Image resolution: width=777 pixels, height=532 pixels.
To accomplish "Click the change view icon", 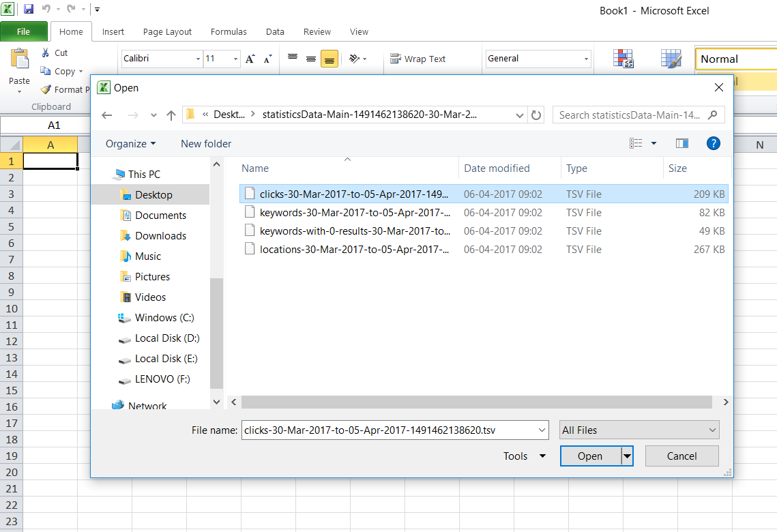I will [636, 143].
